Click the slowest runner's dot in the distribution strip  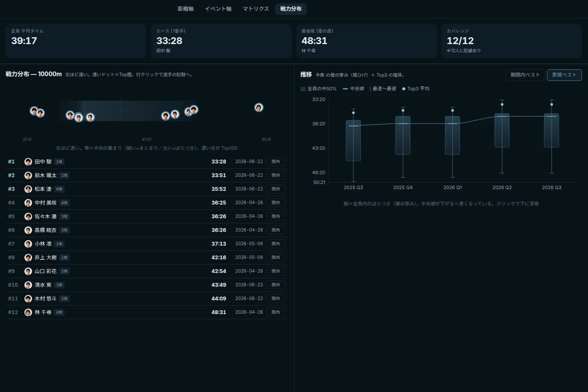pyautogui.click(x=258, y=107)
